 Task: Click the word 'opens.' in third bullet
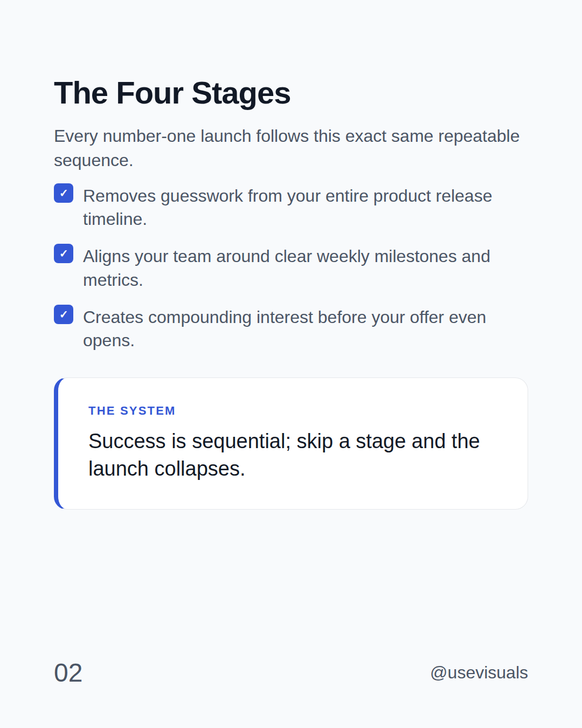pos(109,341)
